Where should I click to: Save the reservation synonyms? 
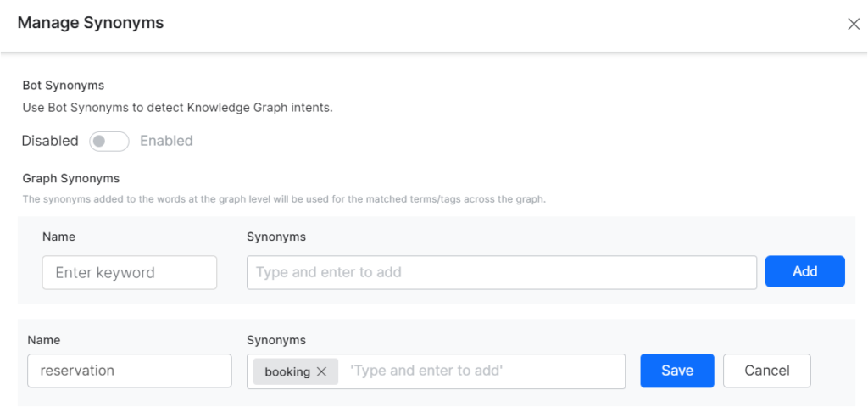pos(676,371)
